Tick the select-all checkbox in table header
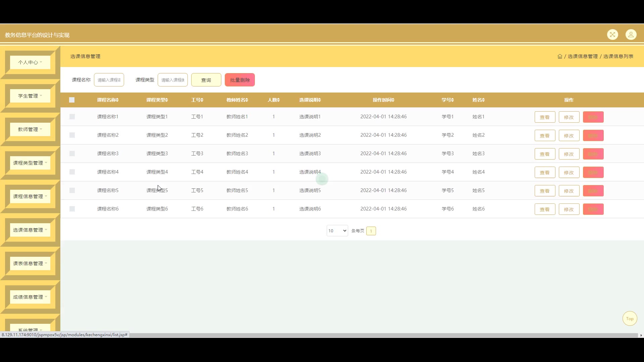 click(x=72, y=100)
